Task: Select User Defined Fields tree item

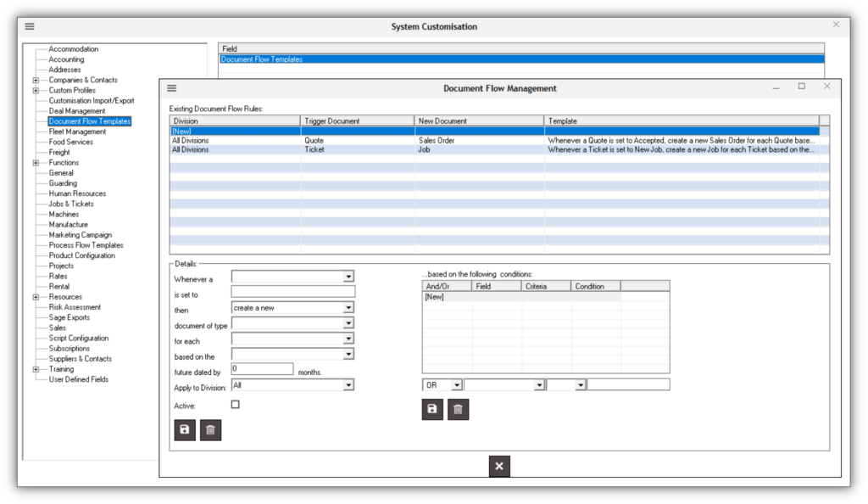Action: 79,379
